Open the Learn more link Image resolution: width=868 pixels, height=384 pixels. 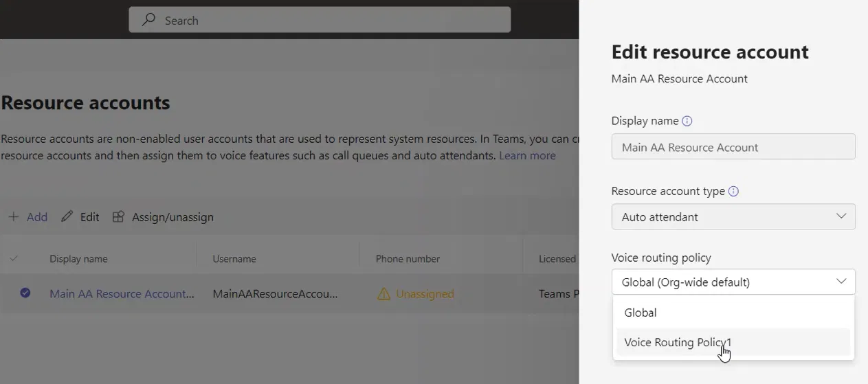coord(527,155)
